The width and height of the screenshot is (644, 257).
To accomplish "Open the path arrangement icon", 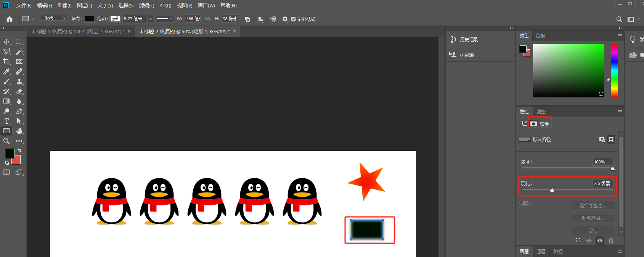I will pyautogui.click(x=273, y=19).
